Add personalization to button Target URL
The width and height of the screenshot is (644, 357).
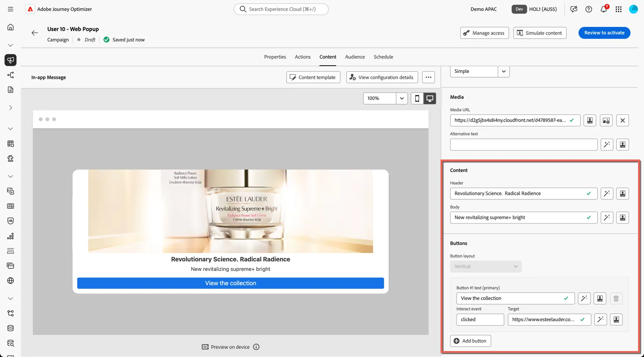pos(616,319)
